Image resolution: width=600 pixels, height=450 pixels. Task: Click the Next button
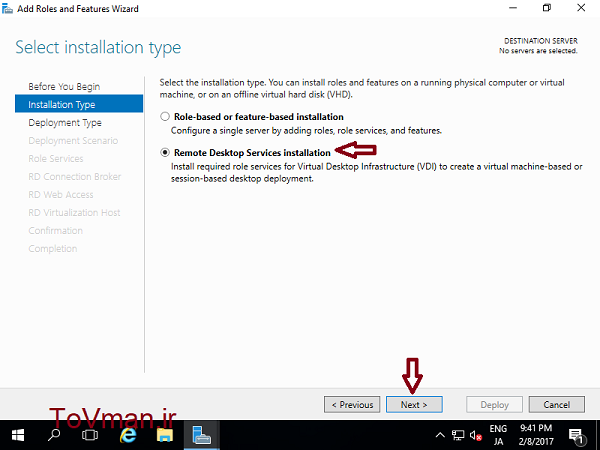[414, 404]
